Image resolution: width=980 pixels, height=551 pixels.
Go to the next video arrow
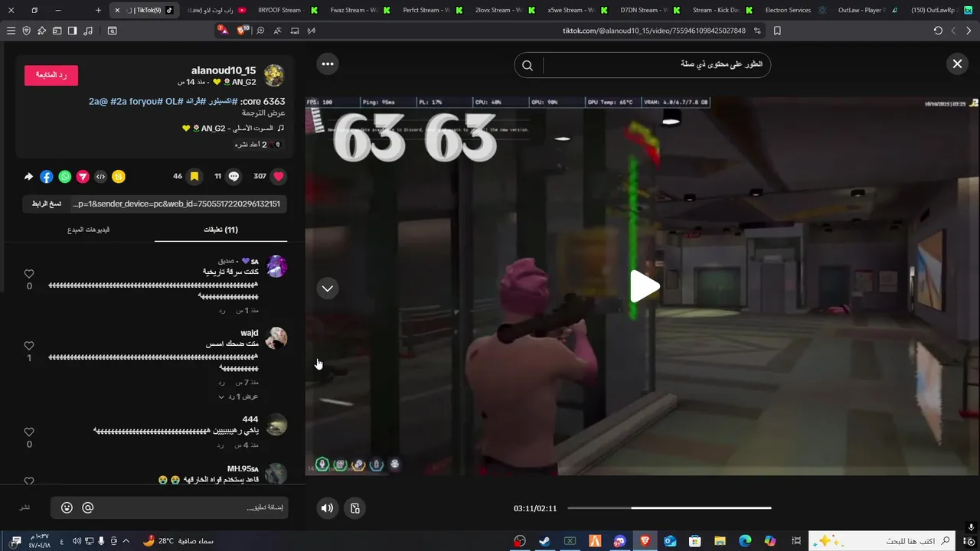pyautogui.click(x=328, y=289)
